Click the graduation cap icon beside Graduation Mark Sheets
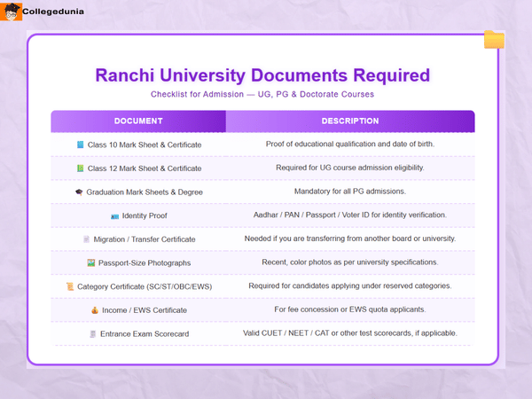Viewport: 532px width, 399px height. point(79,192)
